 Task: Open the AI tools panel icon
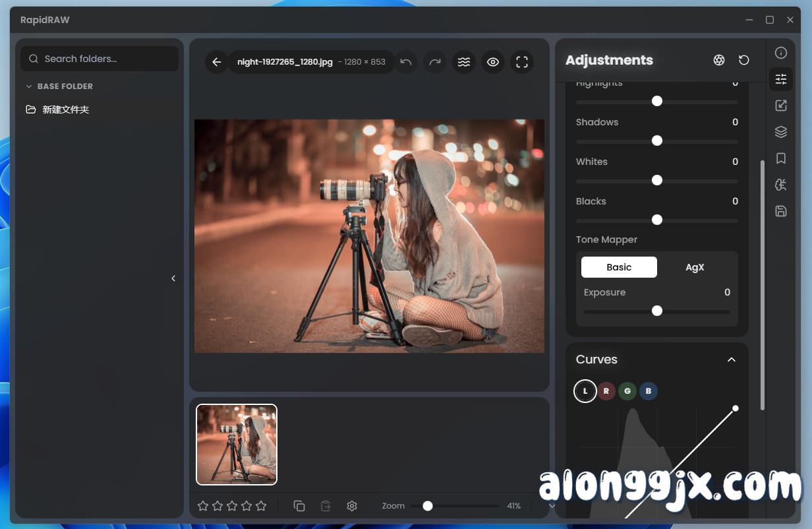point(781,185)
